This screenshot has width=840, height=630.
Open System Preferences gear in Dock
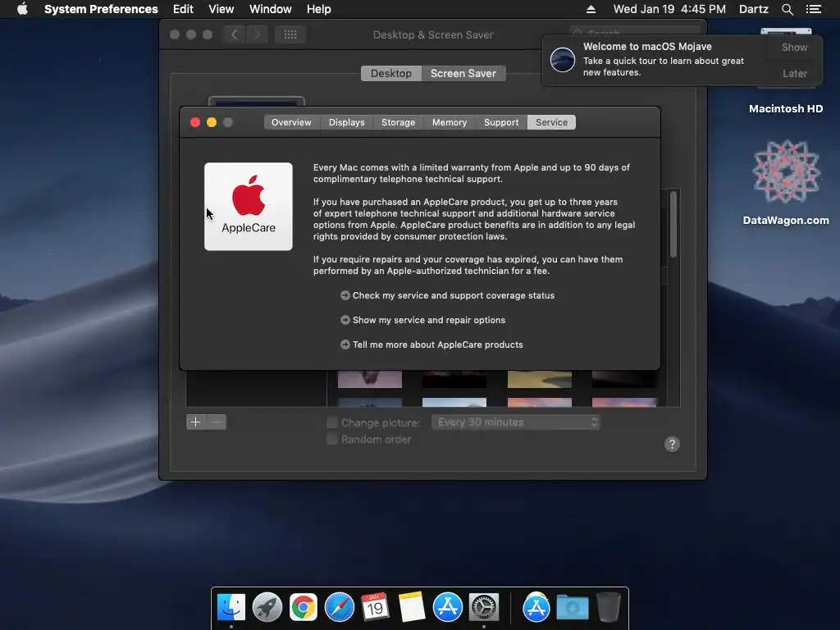coord(484,607)
